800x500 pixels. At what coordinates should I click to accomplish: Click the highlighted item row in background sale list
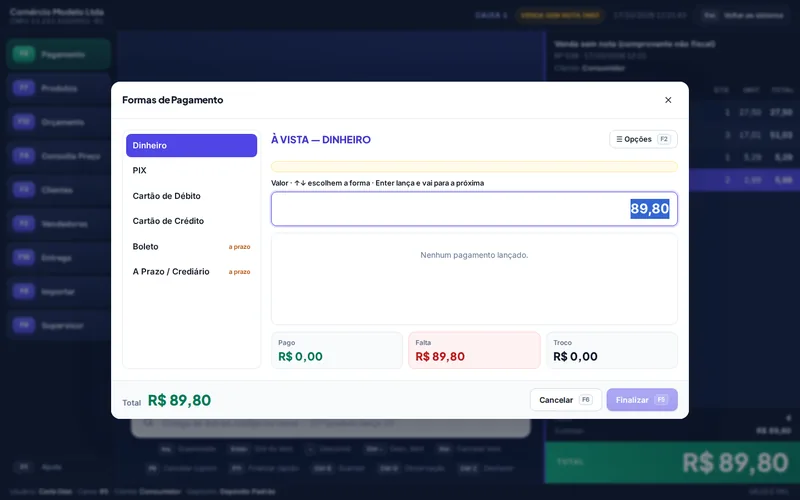[x=744, y=180]
